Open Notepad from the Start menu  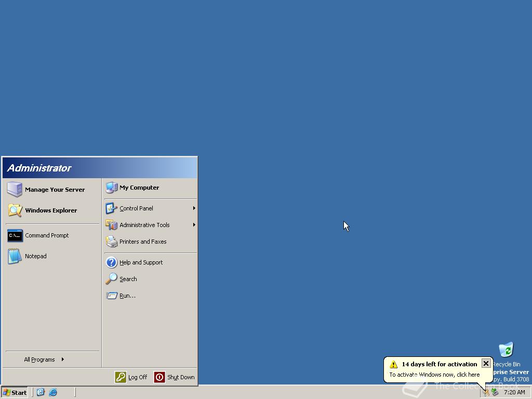[52, 256]
